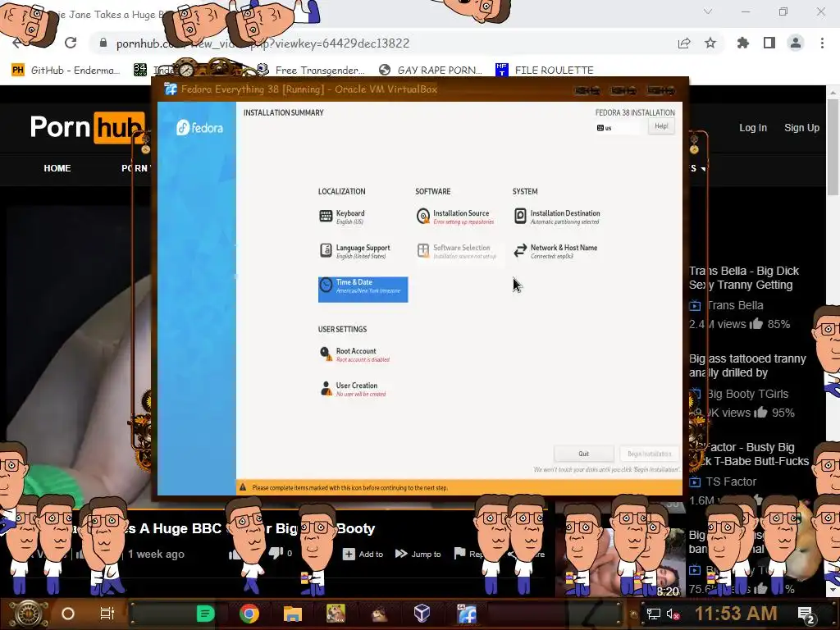Click the warning triangle in orange bar
Viewport: 840px width, 630px height.
[243, 487]
